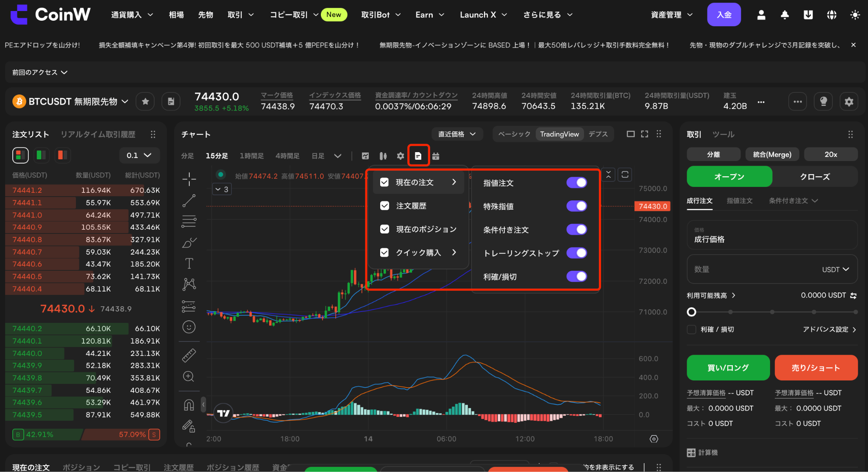Uncheck the 注文履歴 checkbox
This screenshot has width=868, height=472.
pyautogui.click(x=384, y=205)
